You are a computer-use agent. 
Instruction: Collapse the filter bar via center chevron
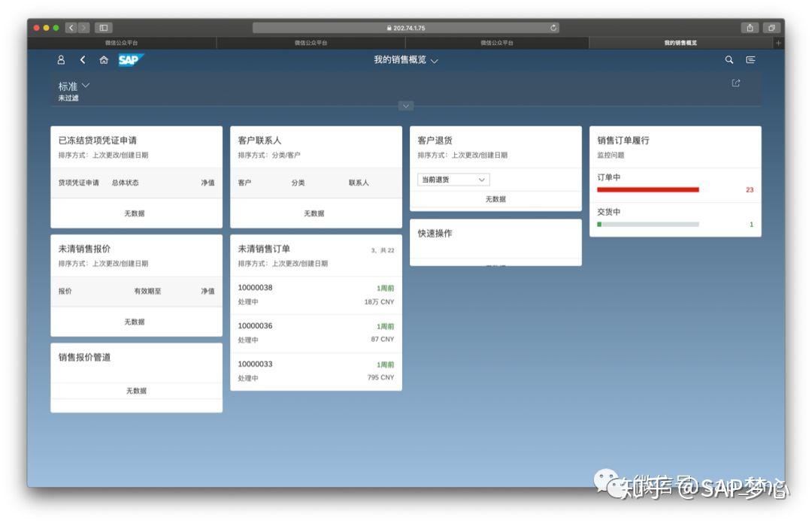405,105
